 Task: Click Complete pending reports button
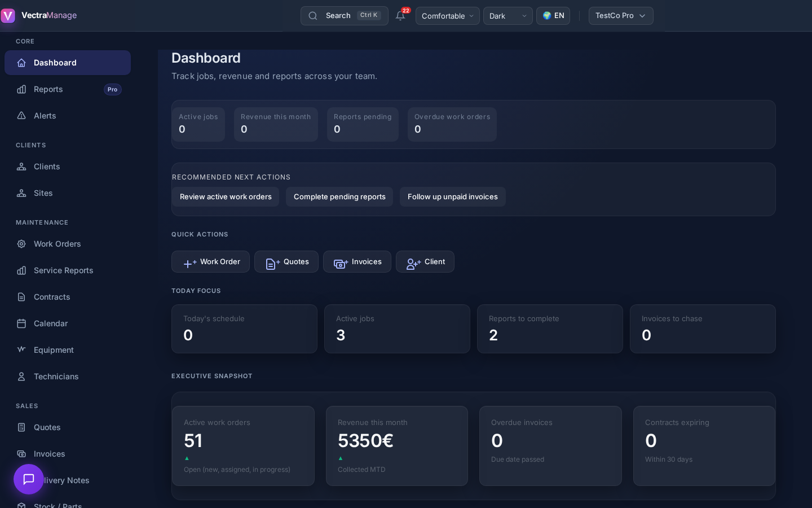[x=339, y=197]
